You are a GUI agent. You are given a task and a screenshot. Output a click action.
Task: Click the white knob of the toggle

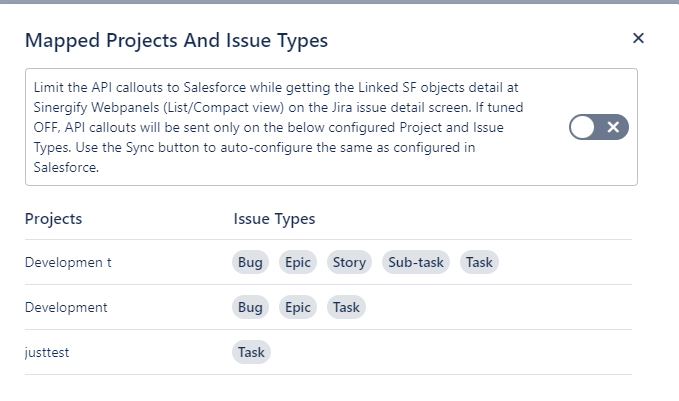tap(582, 127)
